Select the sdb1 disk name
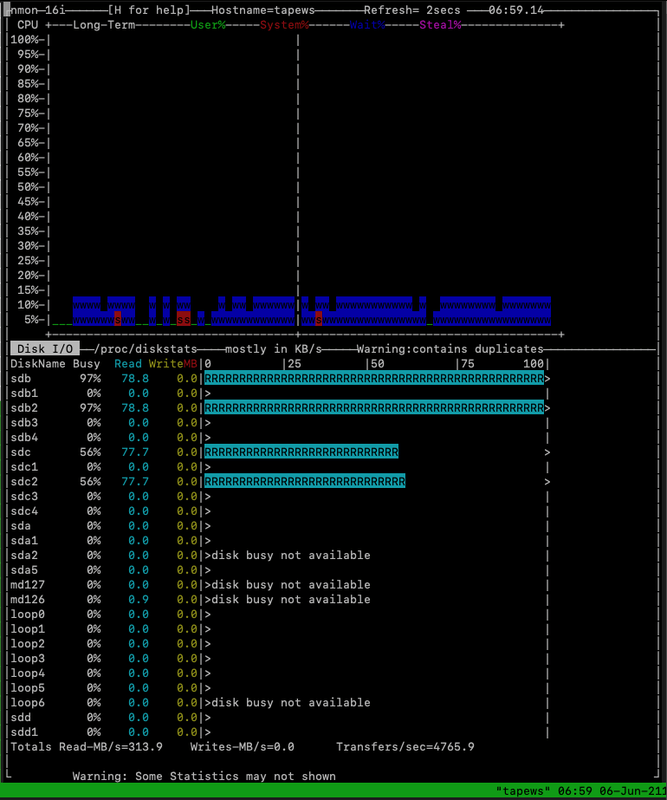 point(24,393)
